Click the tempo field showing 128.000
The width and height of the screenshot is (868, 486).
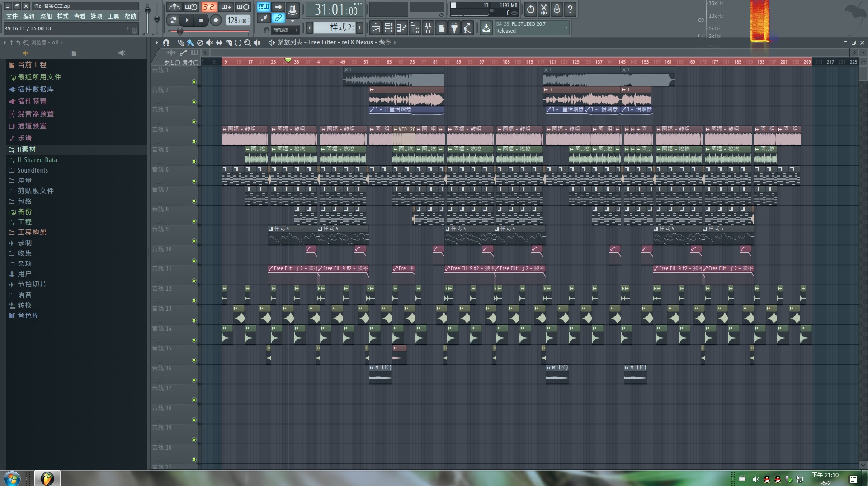237,20
